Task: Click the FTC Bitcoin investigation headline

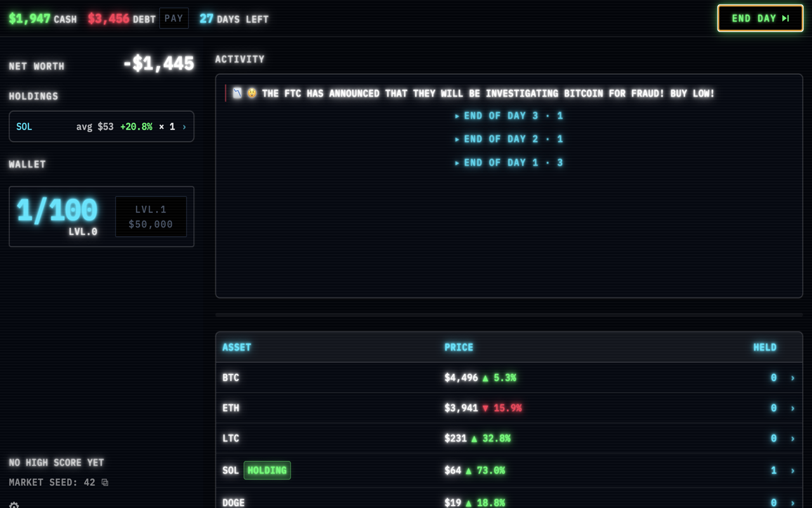Action: pyautogui.click(x=488, y=93)
